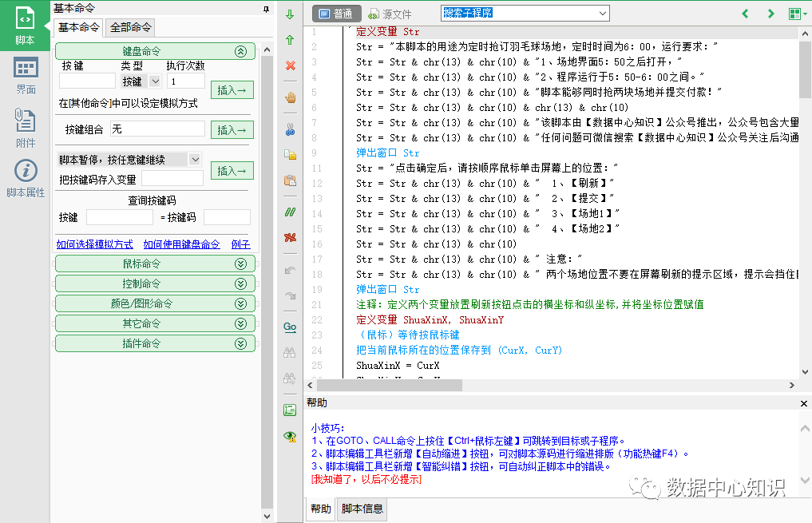Open the 脚本暂停，按任意键继续 dropdown

(195, 160)
